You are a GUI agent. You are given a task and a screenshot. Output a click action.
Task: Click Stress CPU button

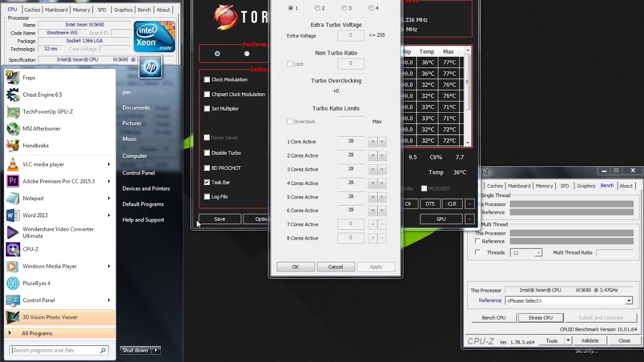point(540,318)
